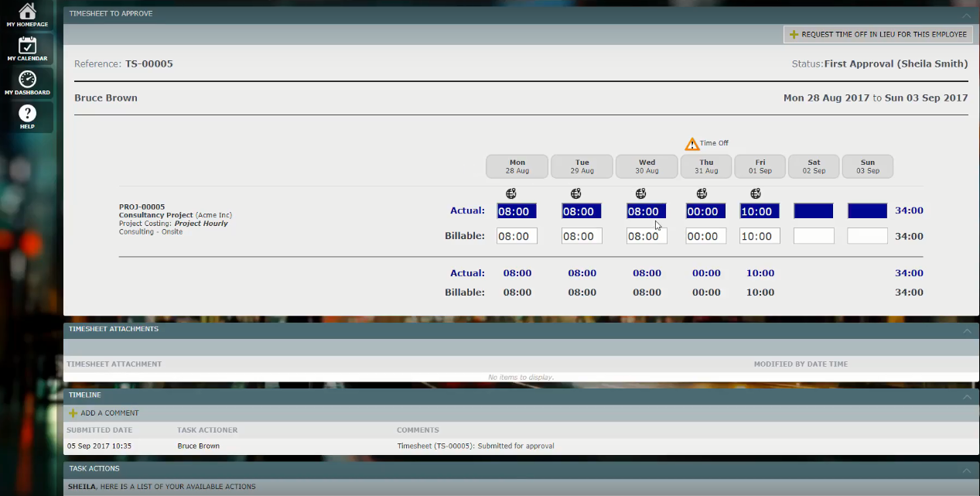980x496 pixels.
Task: Collapse the Timesheet To Approve panel
Action: pos(967,14)
